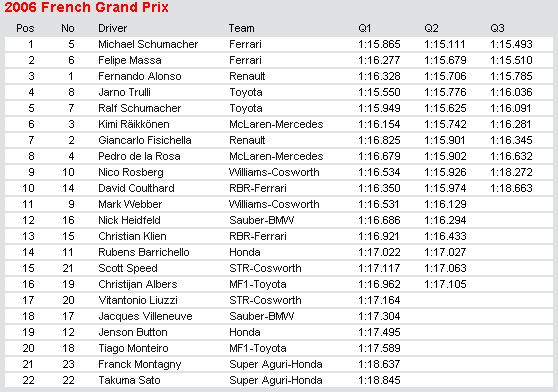Select Rubens Barrichello's Q2 time 1:17.027
The height and width of the screenshot is (392, 558).
click(445, 252)
